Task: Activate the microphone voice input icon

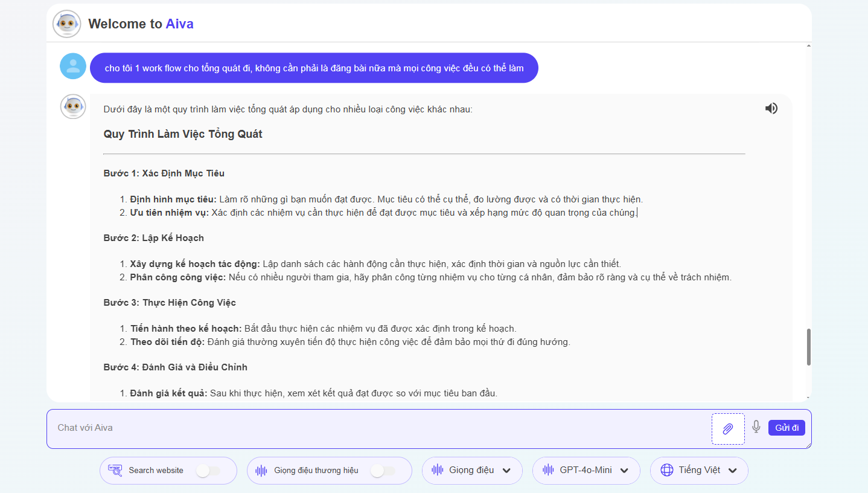Action: (756, 427)
